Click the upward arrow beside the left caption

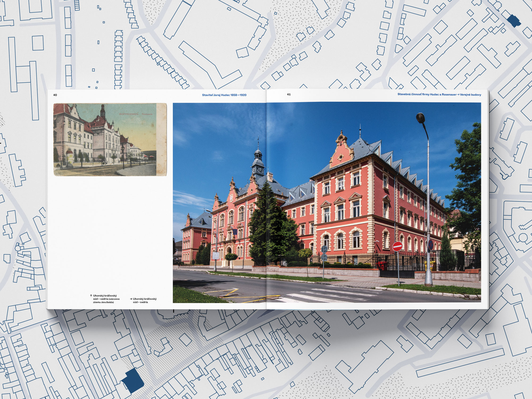click(91, 296)
